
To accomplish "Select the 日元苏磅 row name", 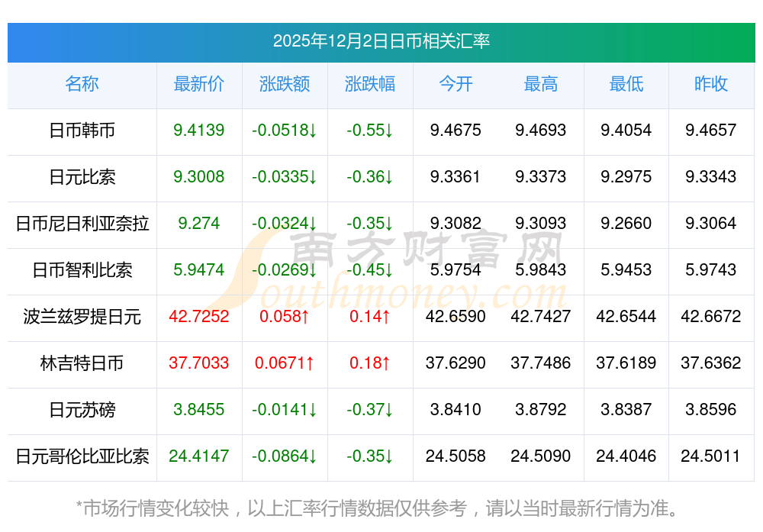I will [x=82, y=410].
